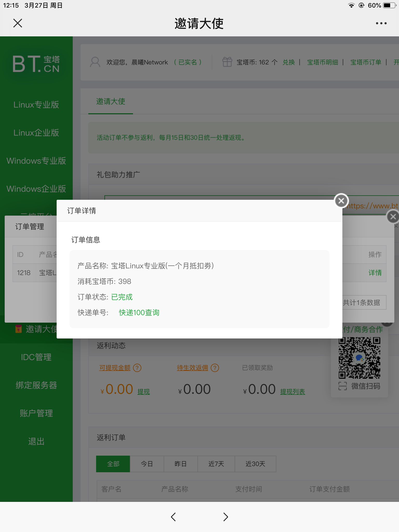Close the 订单详情 dialog
399x532 pixels.
[x=341, y=201]
